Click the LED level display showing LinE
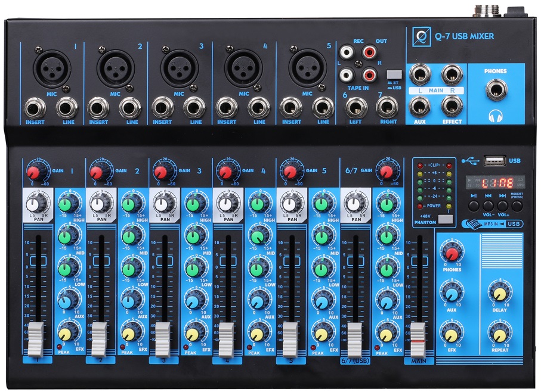The image size is (541, 392). 497,182
